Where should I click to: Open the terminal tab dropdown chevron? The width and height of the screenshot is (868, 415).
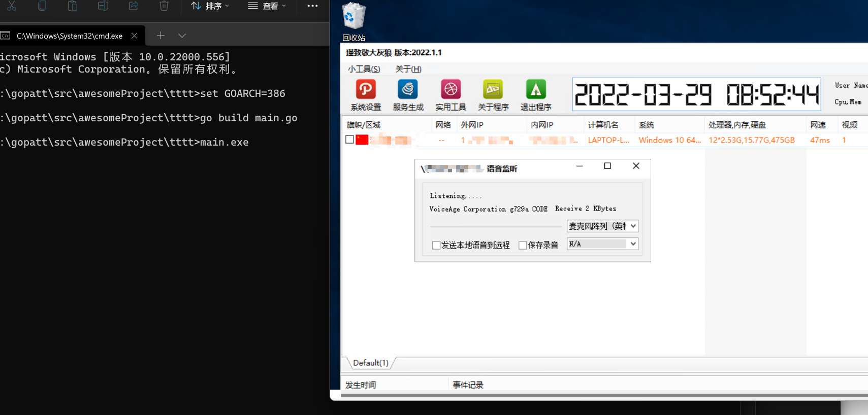[182, 36]
